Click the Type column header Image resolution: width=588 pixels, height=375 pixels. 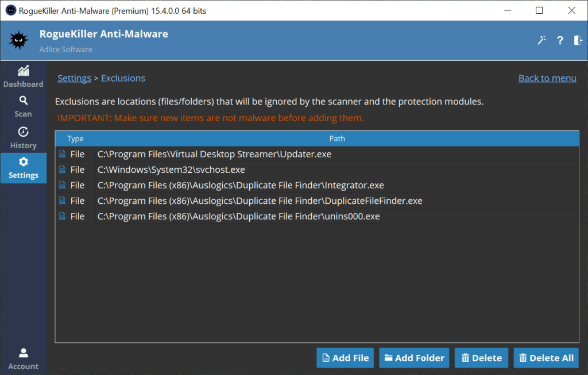(75, 139)
